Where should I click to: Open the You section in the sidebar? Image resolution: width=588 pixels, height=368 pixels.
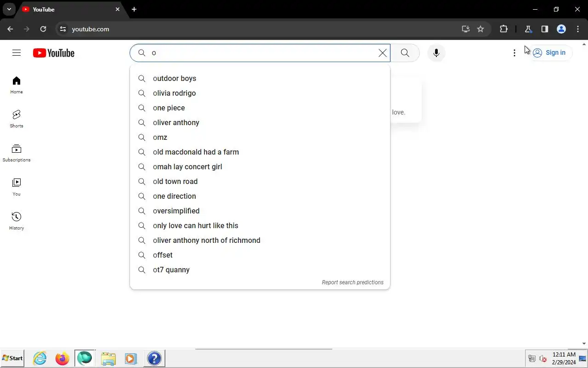[17, 187]
